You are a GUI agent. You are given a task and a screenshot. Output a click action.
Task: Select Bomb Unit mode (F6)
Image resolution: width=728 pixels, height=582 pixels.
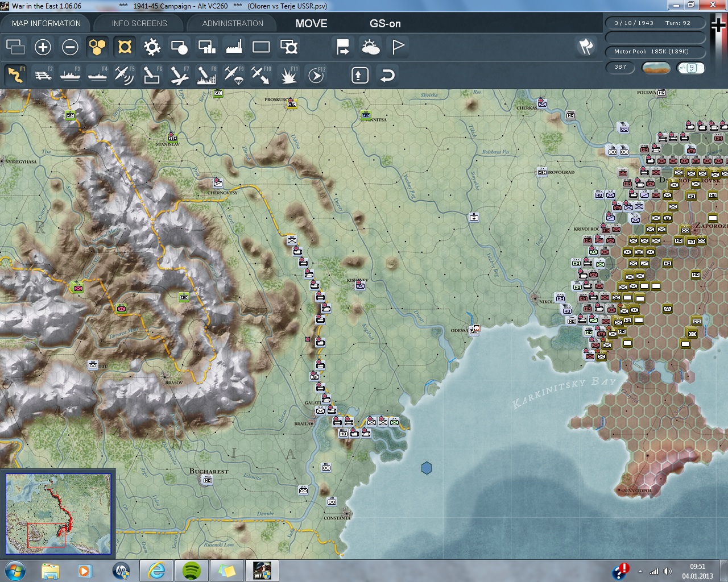152,75
